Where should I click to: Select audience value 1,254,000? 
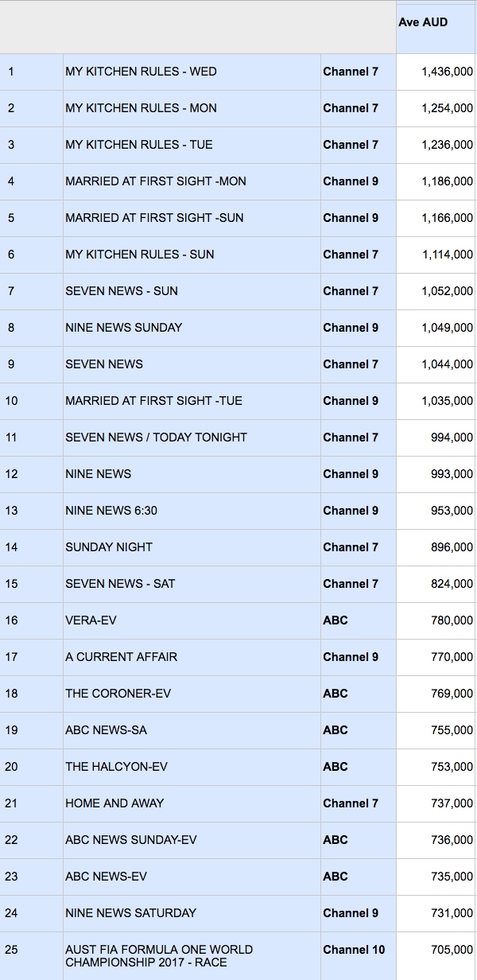coord(436,108)
